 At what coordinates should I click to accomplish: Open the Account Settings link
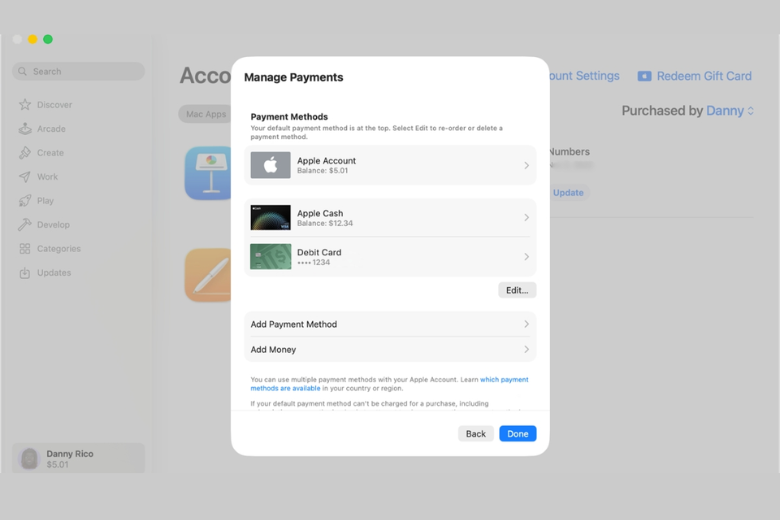click(585, 76)
